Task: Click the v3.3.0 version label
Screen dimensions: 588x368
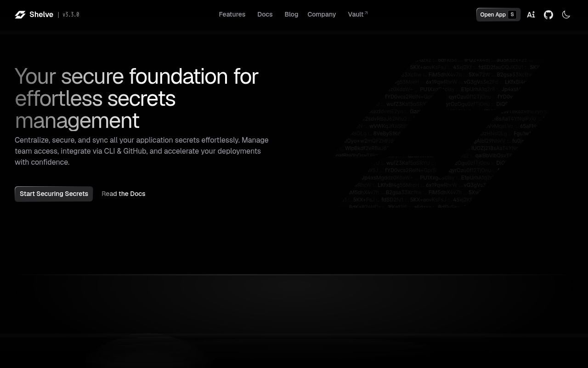Action: click(71, 15)
